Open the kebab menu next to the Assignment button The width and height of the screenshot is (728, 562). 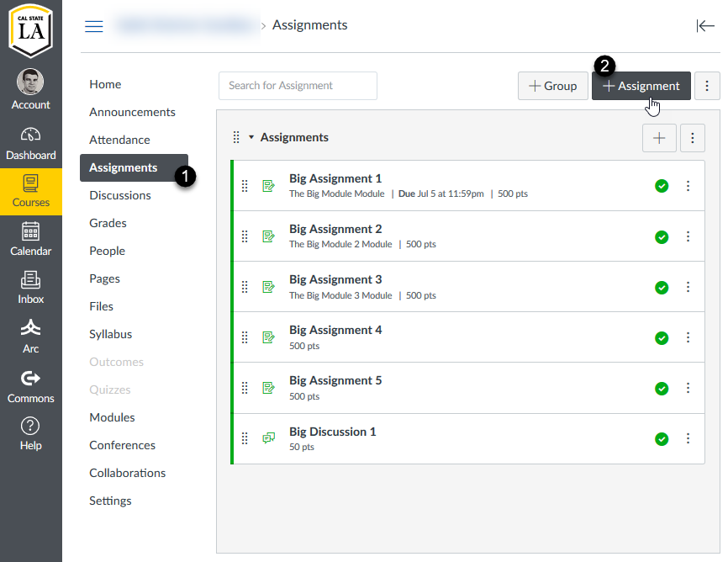[x=707, y=86]
